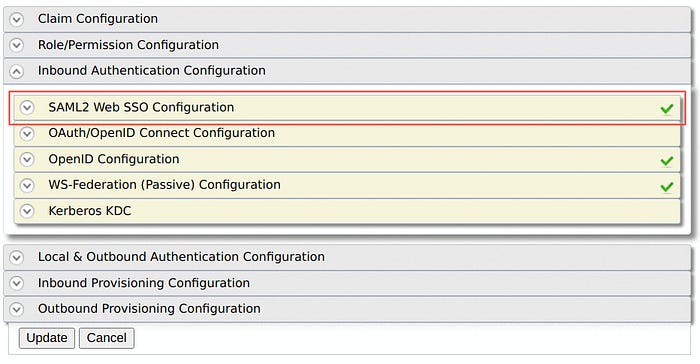The width and height of the screenshot is (700, 364).
Task: Click the WS-Federation chevron icon
Action: (x=27, y=185)
